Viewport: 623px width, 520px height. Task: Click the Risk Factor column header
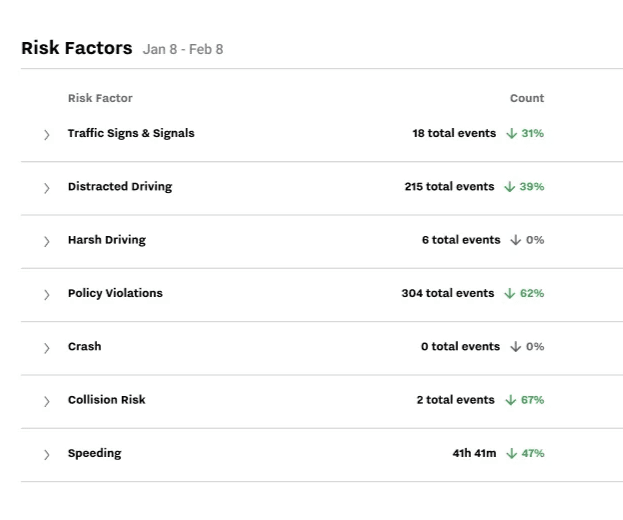tap(100, 98)
